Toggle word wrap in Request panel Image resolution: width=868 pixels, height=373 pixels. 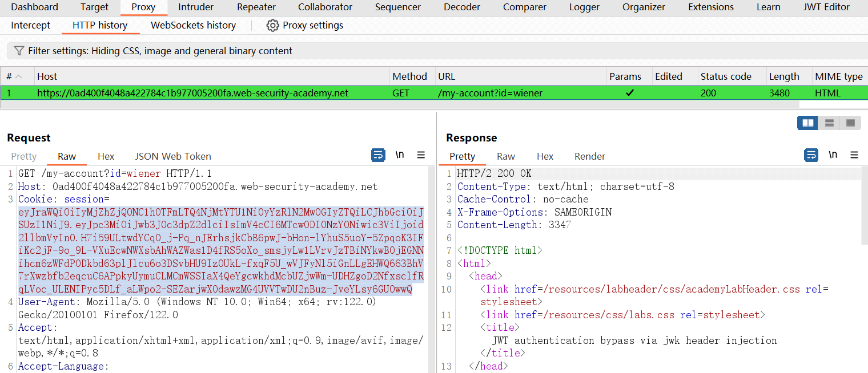click(378, 155)
